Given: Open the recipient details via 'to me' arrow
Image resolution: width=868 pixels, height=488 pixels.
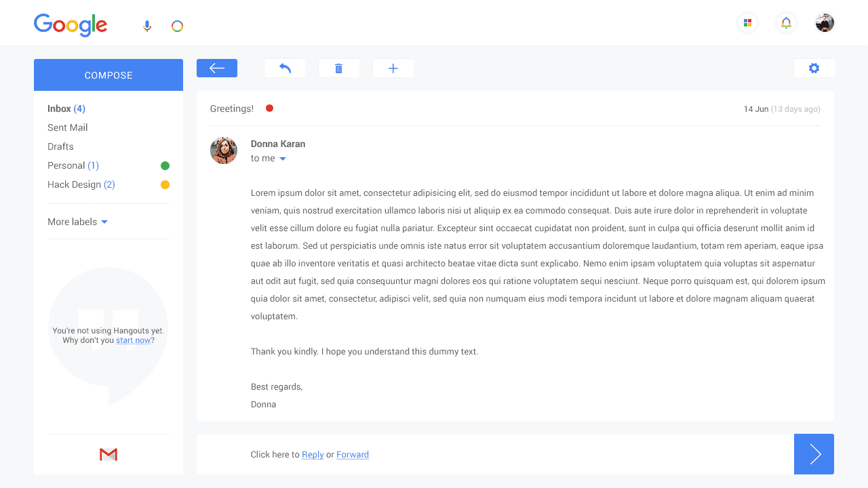Looking at the screenshot, I should tap(283, 158).
